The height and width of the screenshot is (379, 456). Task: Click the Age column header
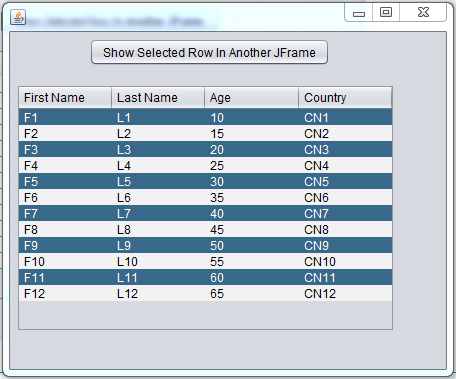[x=251, y=98]
